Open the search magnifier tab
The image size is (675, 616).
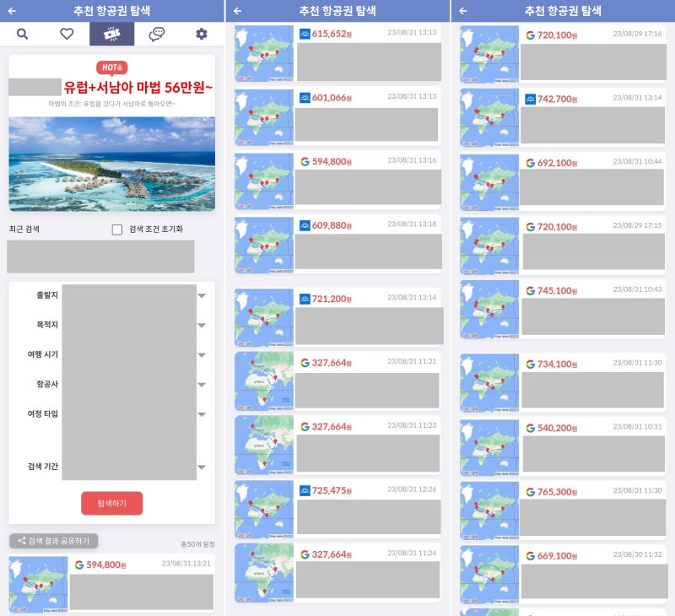(x=22, y=34)
